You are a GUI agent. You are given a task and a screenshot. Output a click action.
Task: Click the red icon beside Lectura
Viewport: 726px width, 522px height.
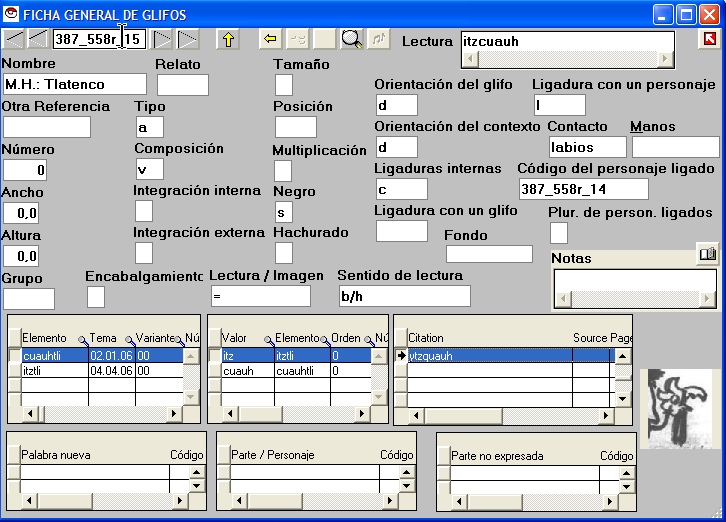[708, 40]
